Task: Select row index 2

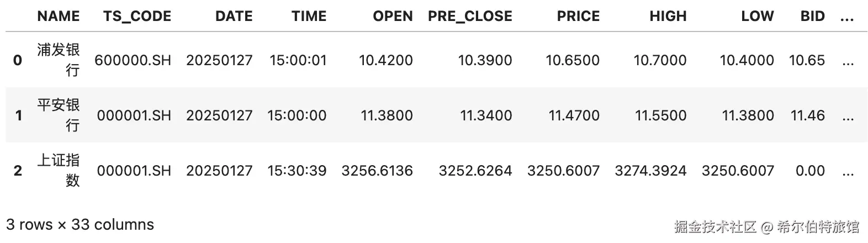Action: click(18, 171)
